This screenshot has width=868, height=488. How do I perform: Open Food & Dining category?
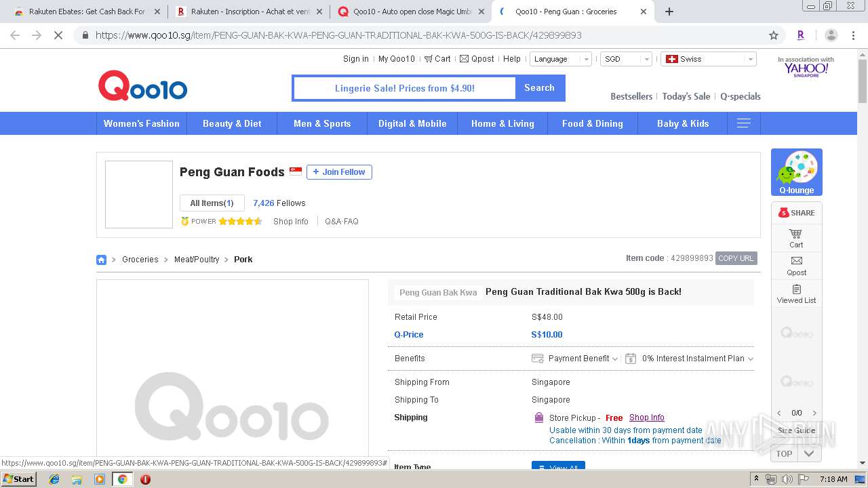coord(593,123)
